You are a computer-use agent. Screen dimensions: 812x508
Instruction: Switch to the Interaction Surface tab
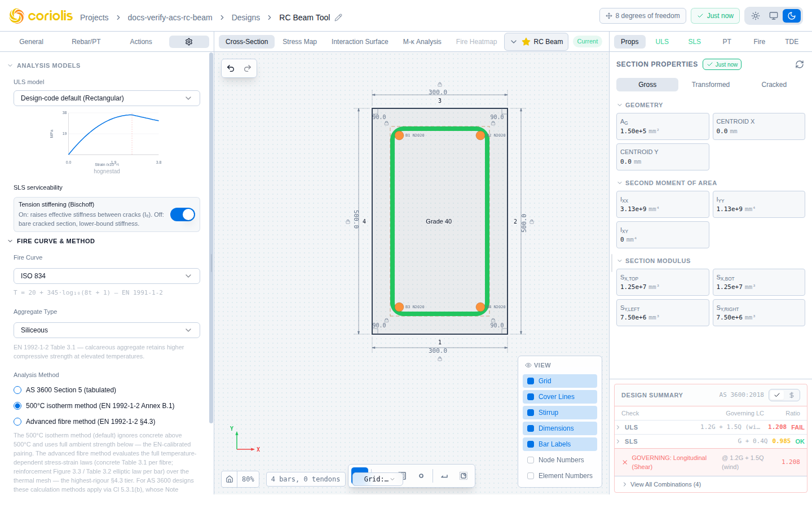click(x=360, y=42)
